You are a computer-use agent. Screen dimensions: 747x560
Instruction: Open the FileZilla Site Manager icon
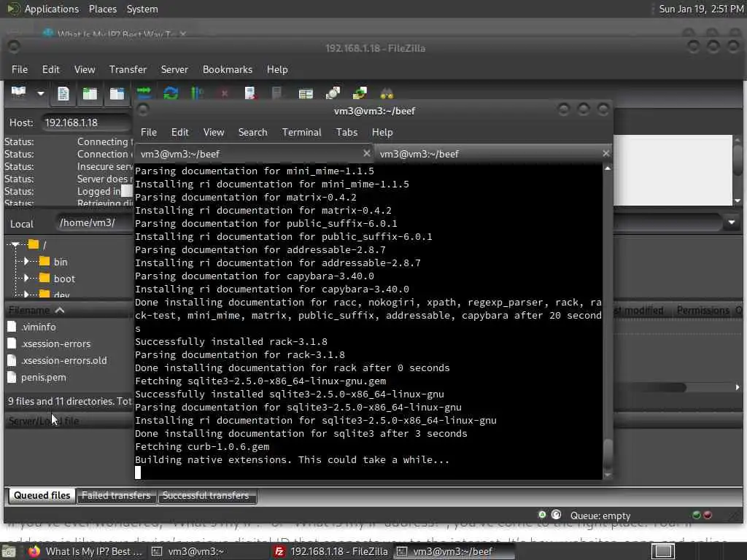coord(18,92)
